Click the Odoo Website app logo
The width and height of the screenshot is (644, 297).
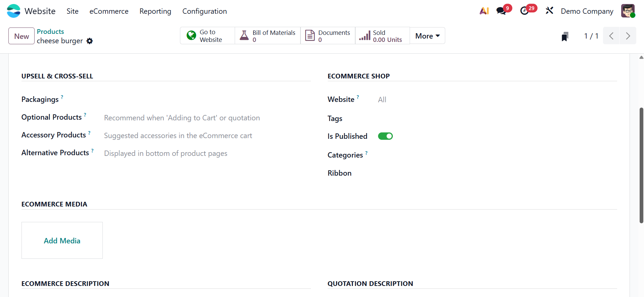14,11
